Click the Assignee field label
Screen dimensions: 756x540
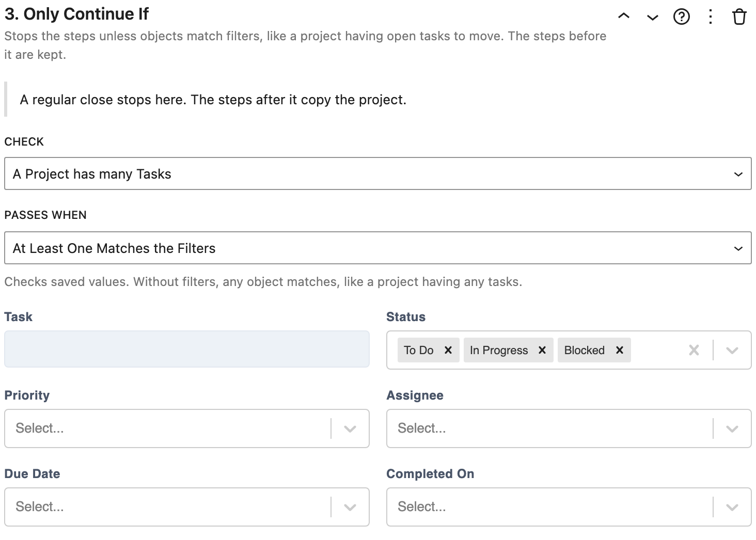tap(415, 395)
